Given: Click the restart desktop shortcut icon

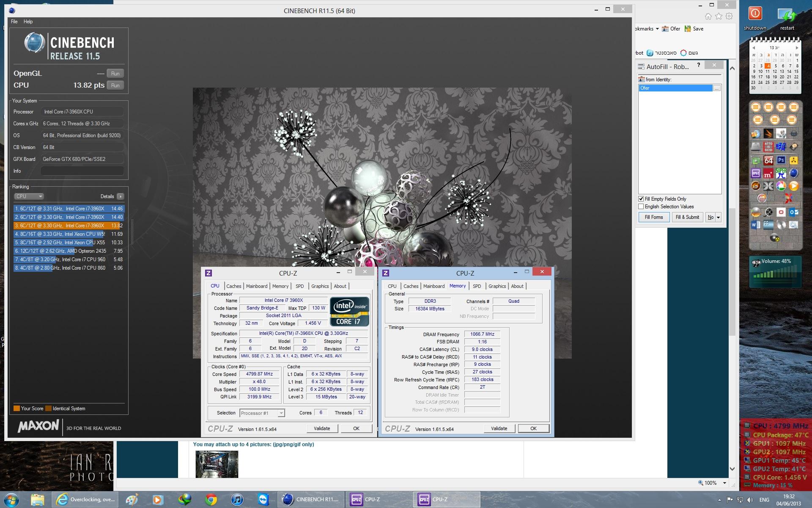Looking at the screenshot, I should click(x=787, y=15).
